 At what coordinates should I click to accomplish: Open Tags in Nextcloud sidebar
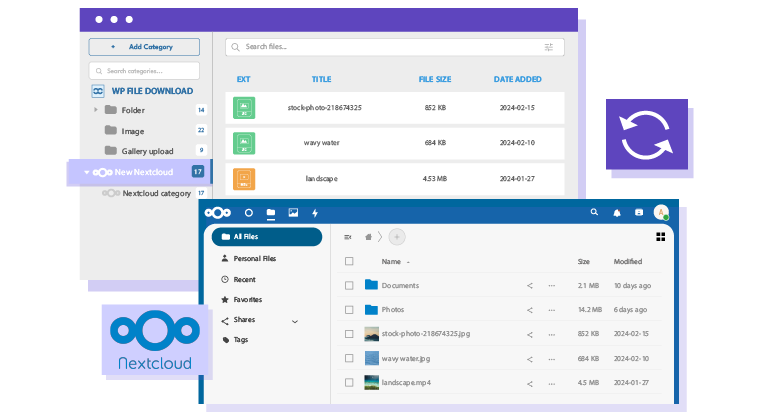point(241,340)
